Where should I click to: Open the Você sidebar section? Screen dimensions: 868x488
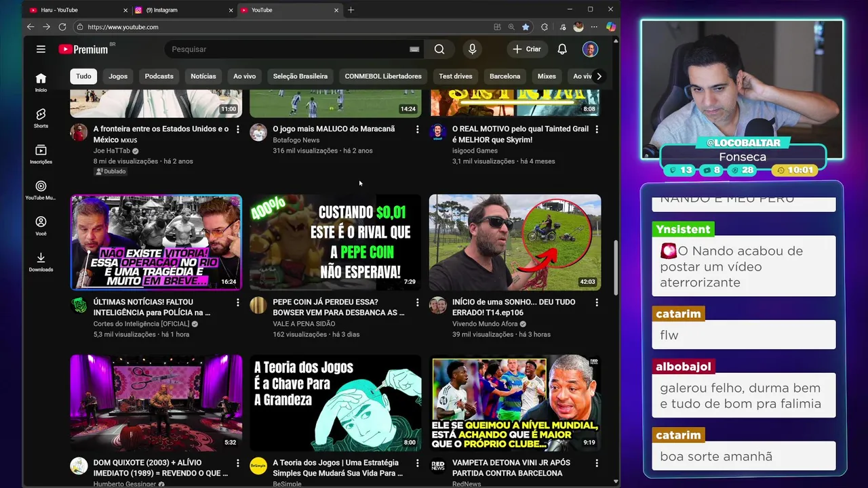point(41,226)
